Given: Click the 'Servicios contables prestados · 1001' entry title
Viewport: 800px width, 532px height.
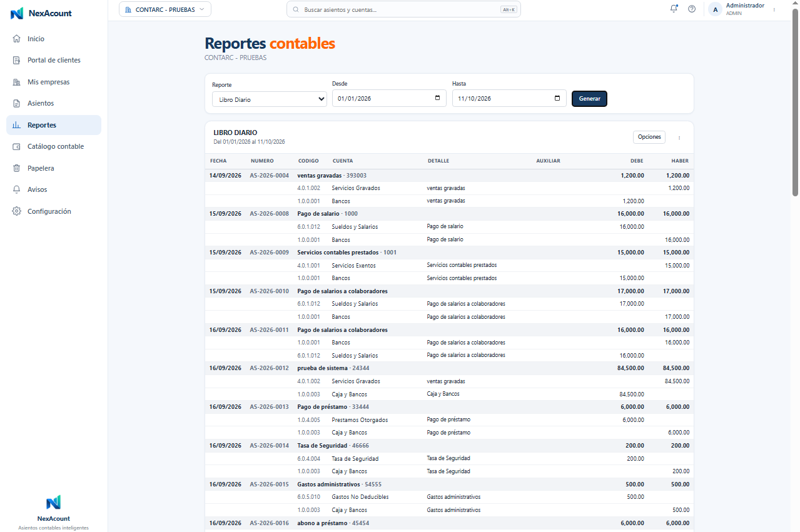Looking at the screenshot, I should tap(347, 253).
